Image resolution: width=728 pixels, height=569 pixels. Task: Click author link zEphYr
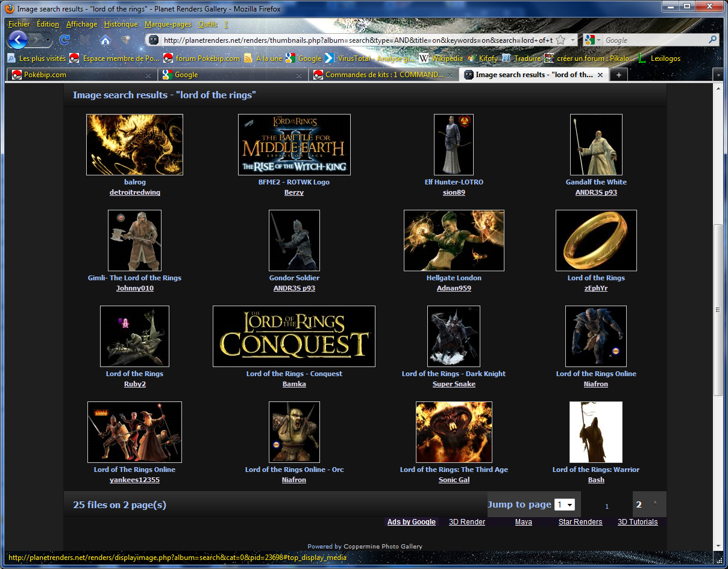(596, 288)
